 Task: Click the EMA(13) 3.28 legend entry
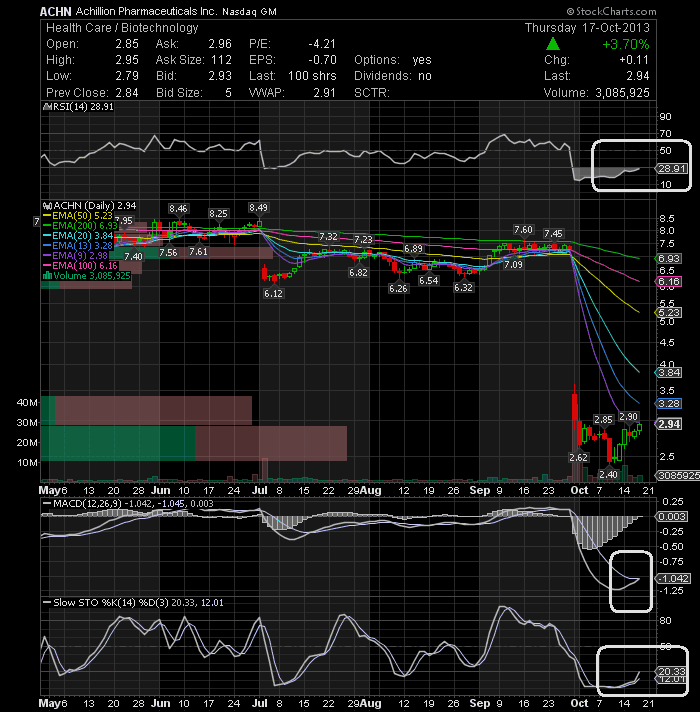click(x=78, y=246)
